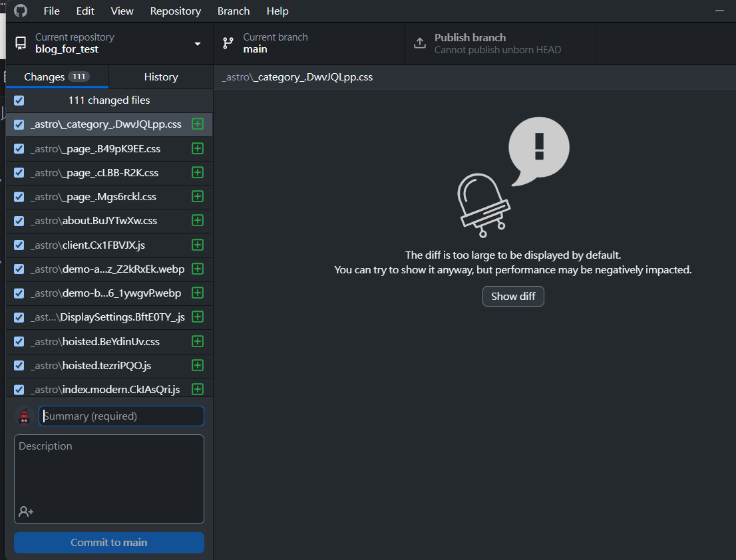The height and width of the screenshot is (560, 736).
Task: Switch to the Changes tab
Action: coord(57,77)
